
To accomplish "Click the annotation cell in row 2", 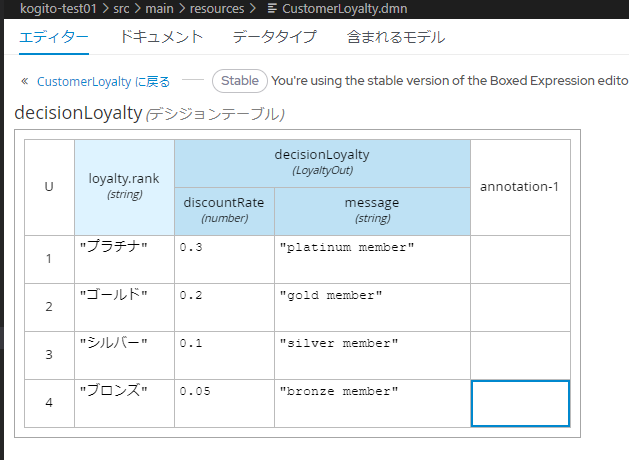I will coord(520,308).
